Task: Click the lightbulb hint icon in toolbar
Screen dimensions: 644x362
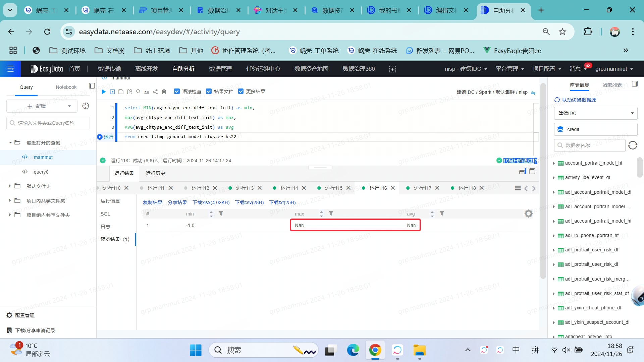Action: [138, 92]
